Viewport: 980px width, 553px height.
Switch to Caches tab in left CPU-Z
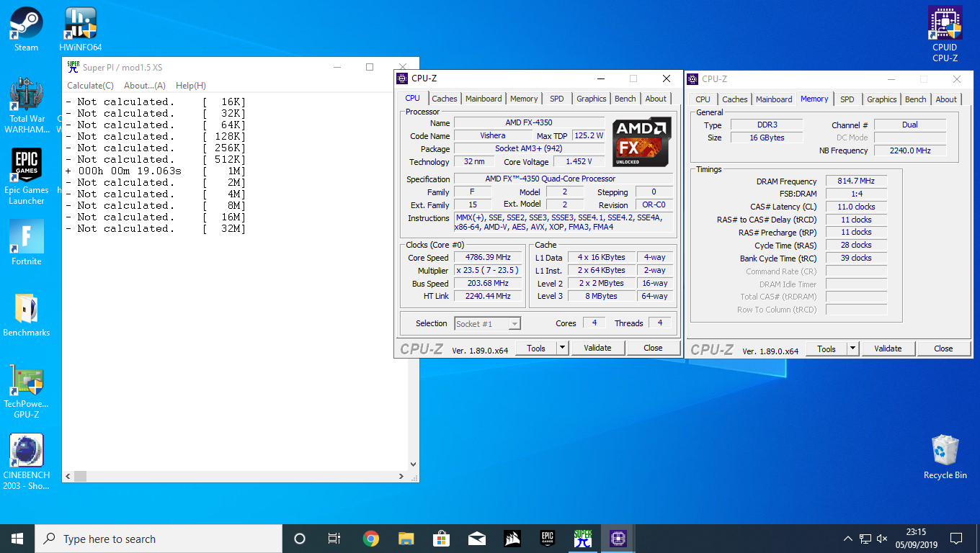[445, 99]
